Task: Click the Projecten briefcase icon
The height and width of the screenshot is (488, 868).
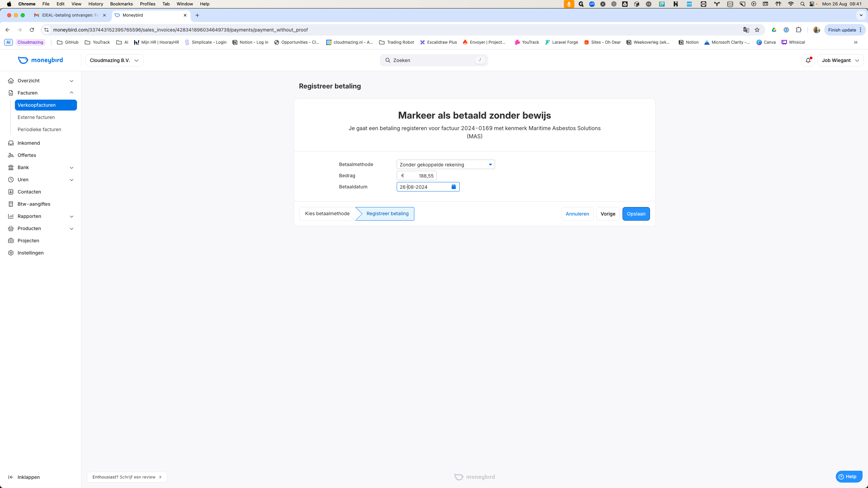Action: [x=11, y=241]
